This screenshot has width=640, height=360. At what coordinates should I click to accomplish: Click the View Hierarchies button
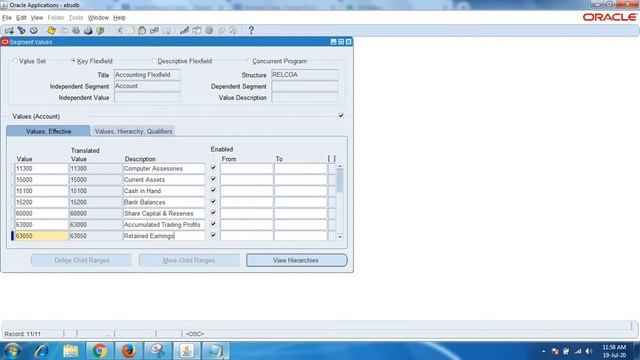(x=296, y=260)
